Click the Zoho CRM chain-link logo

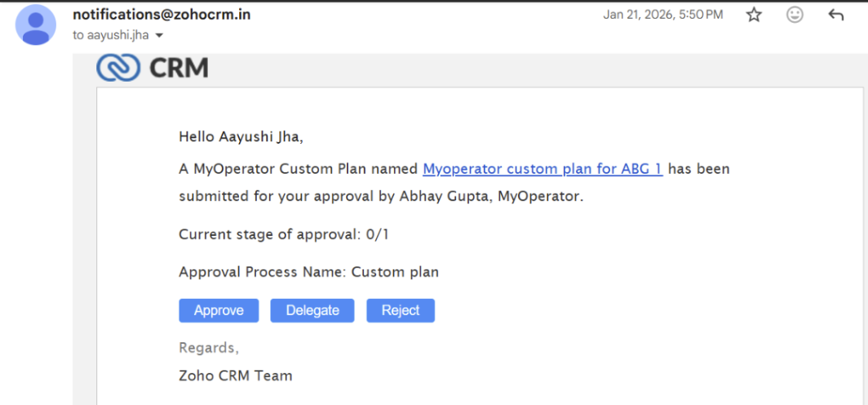click(118, 68)
